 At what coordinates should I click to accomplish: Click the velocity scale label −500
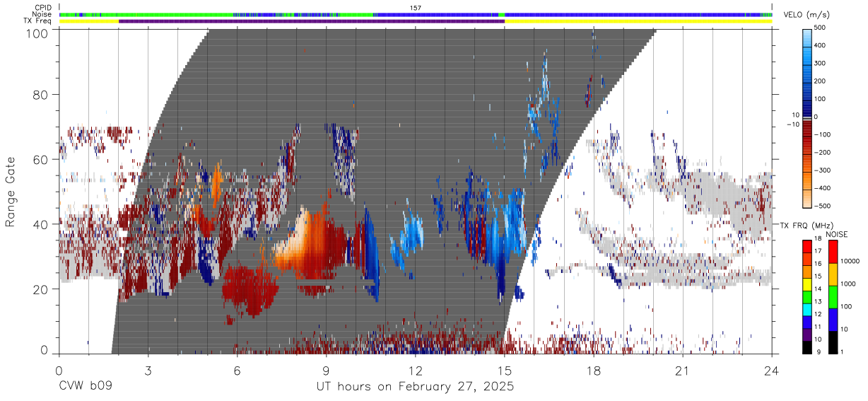823,206
